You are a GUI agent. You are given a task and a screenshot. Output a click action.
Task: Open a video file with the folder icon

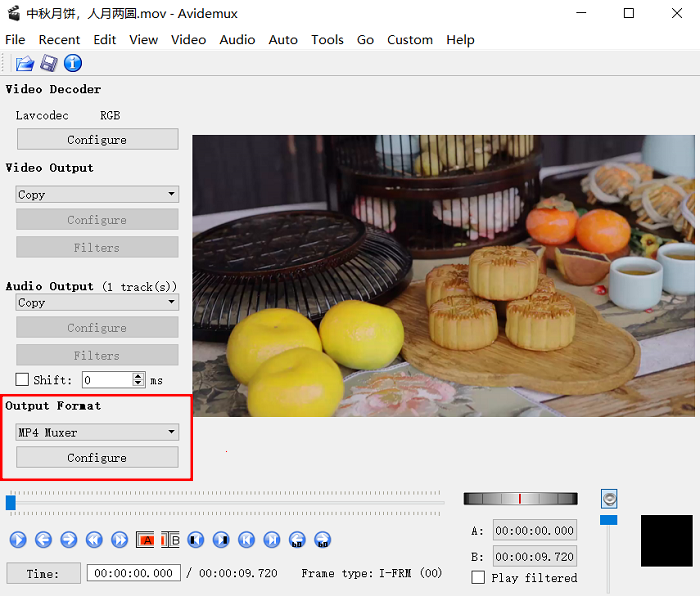click(x=25, y=63)
